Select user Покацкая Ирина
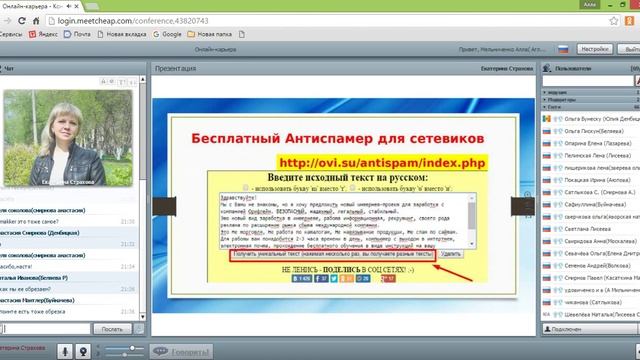Screen dimensions: 640x360 [597, 180]
